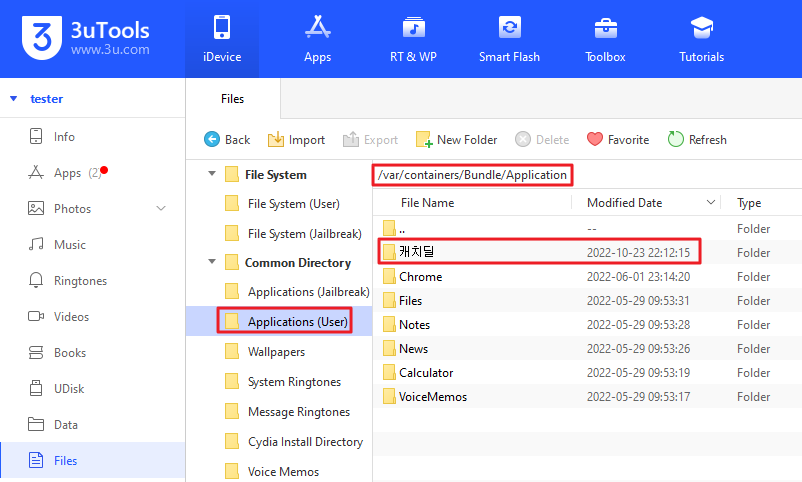This screenshot has width=802, height=482.
Task: Select the Files tab
Action: (x=233, y=99)
